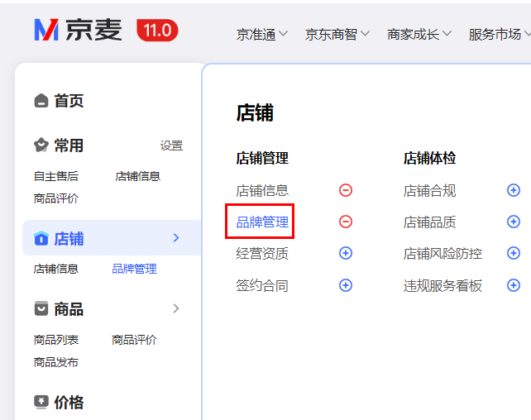Open 违规服务看板 under 店铺体检
The width and height of the screenshot is (531, 420).
coord(442,285)
